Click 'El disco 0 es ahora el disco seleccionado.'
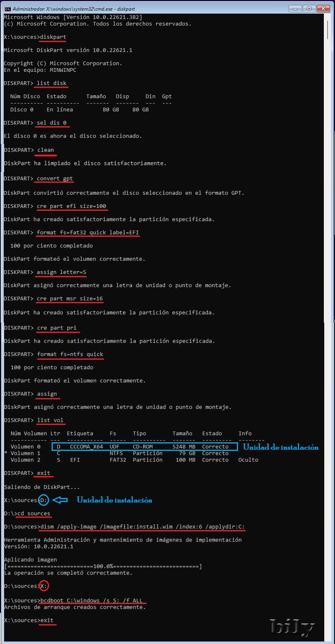The height and width of the screenshot is (644, 335). tap(73, 136)
